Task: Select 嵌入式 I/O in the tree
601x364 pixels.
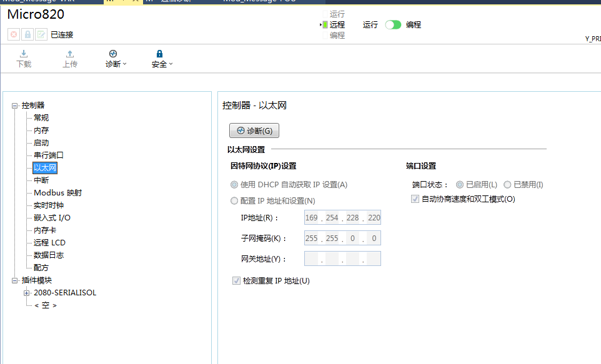Action: point(52,218)
